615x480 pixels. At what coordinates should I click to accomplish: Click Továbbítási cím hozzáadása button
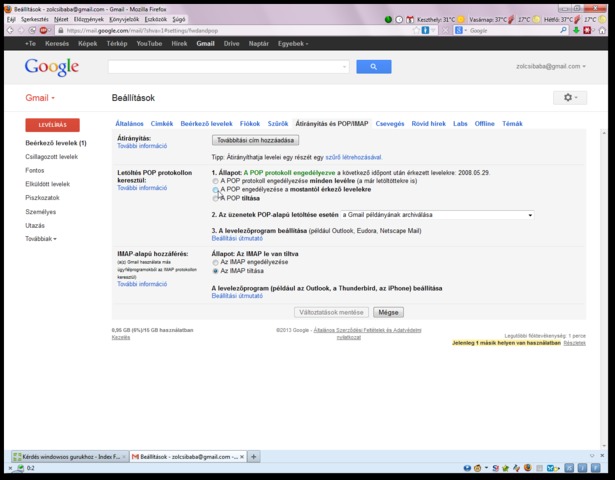click(255, 140)
